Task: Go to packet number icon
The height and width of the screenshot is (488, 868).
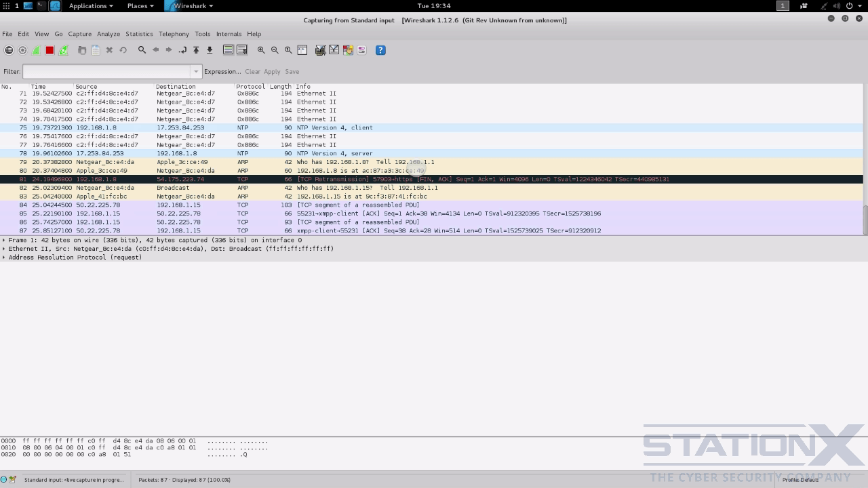Action: coord(182,50)
